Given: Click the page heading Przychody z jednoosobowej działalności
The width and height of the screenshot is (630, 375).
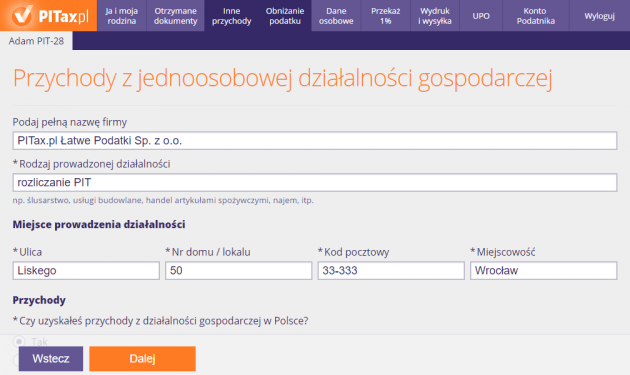Looking at the screenshot, I should click(282, 78).
